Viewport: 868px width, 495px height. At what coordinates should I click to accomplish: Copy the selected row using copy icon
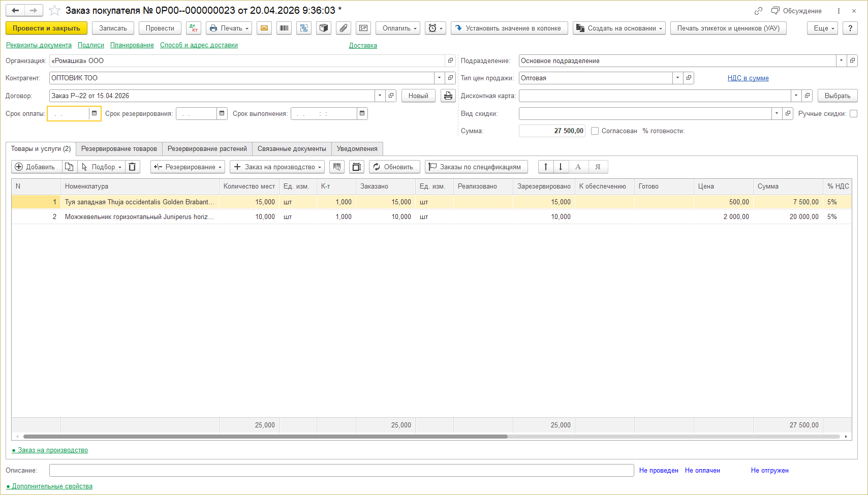point(70,167)
